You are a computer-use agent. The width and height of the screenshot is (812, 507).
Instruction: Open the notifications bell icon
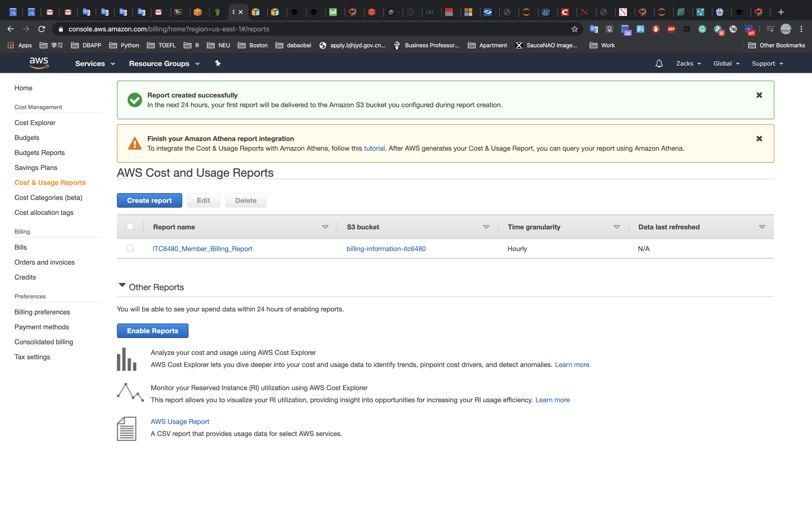point(659,64)
